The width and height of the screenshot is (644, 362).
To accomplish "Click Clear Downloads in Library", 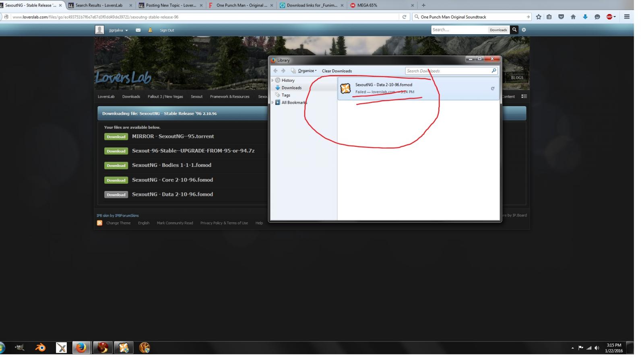I will [337, 71].
